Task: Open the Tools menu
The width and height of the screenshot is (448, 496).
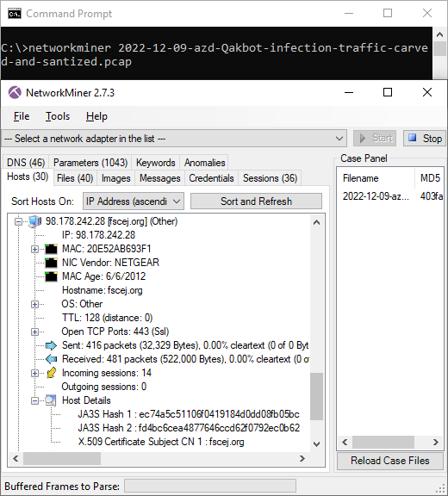Action: (x=58, y=116)
